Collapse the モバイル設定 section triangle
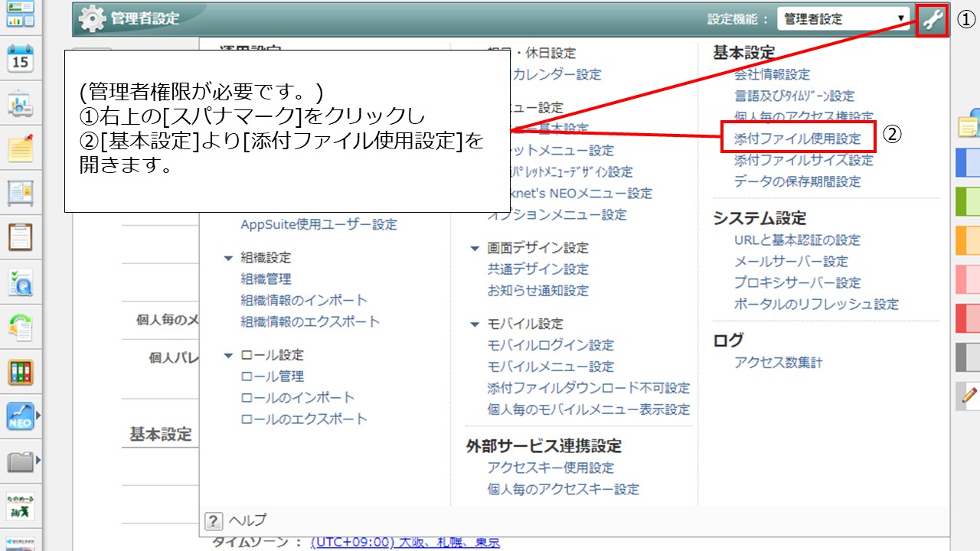 pos(475,324)
